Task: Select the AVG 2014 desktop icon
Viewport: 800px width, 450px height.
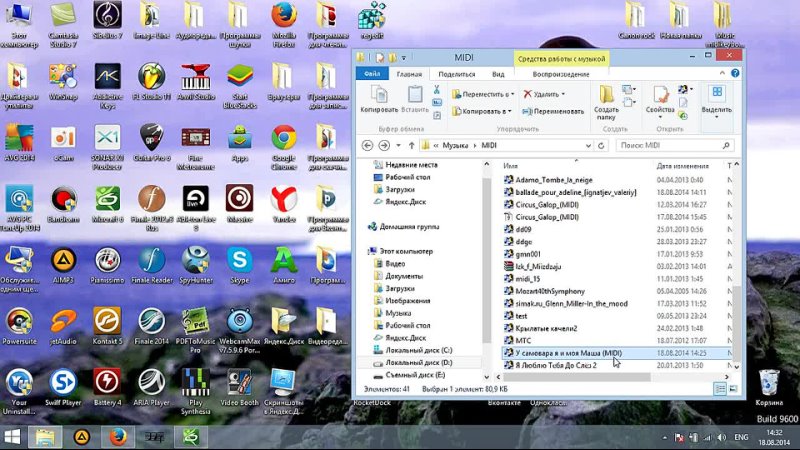Action: [x=19, y=143]
